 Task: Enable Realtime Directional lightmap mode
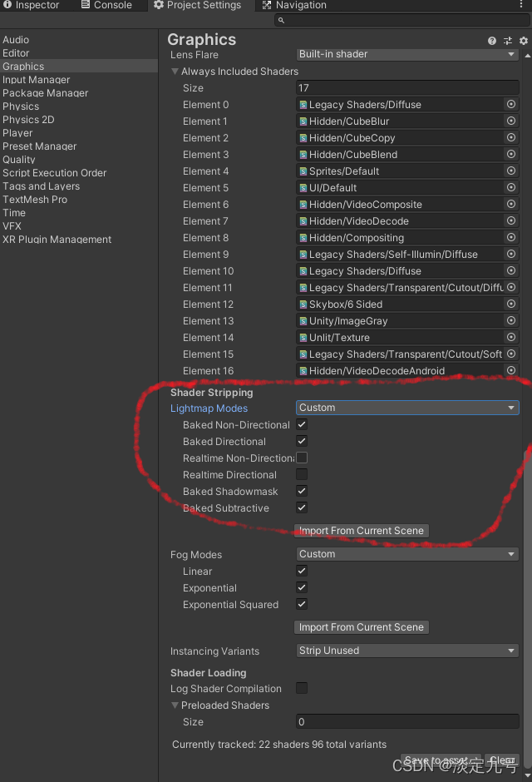(302, 475)
